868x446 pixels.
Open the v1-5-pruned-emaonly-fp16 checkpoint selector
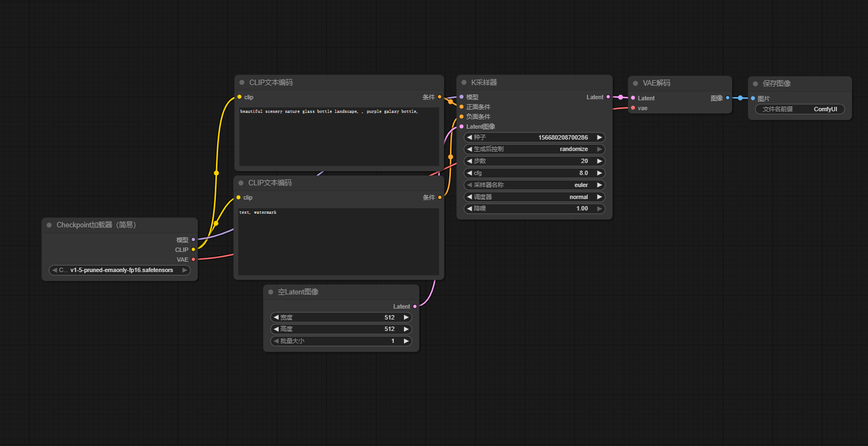coord(120,270)
